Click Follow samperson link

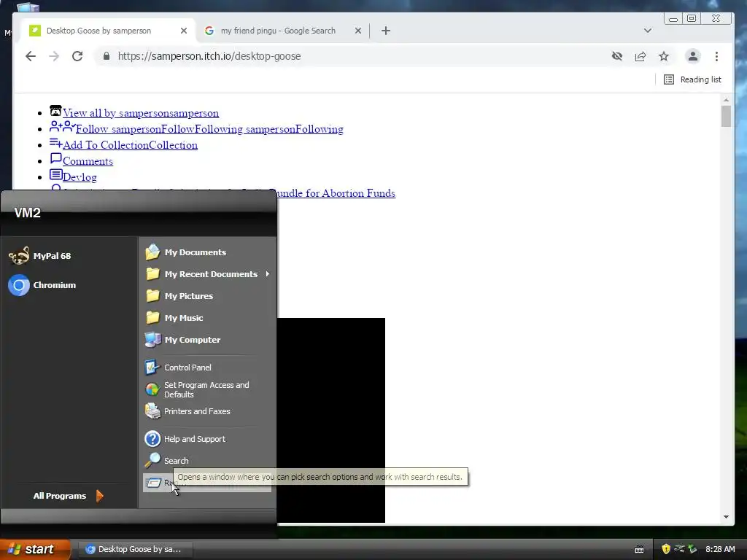pyautogui.click(x=209, y=129)
